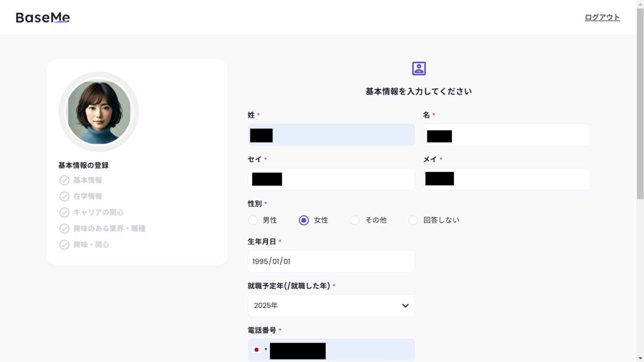
Task: Click the BaseMe logo
Action: click(x=42, y=17)
